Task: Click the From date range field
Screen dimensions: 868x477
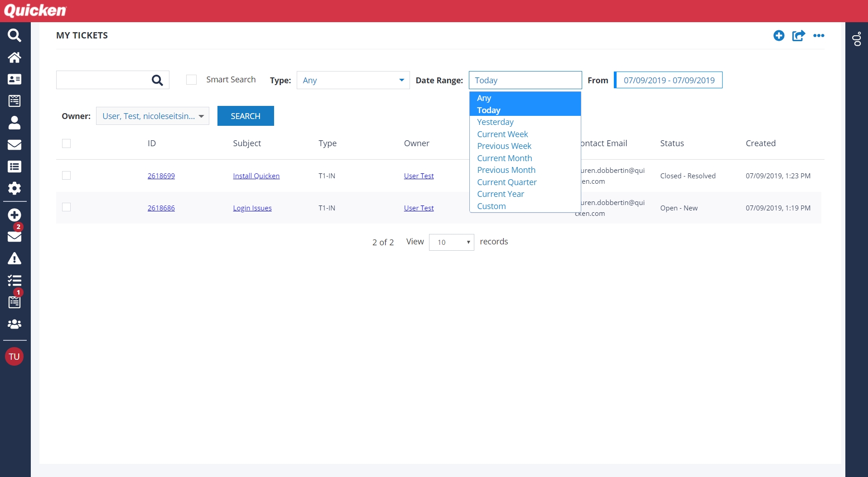Action: click(x=668, y=80)
